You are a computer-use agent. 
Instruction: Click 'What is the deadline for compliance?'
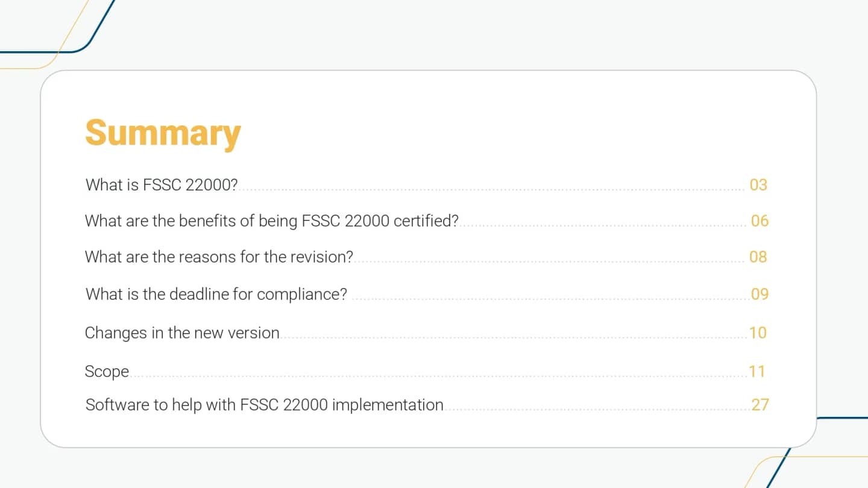[216, 294]
